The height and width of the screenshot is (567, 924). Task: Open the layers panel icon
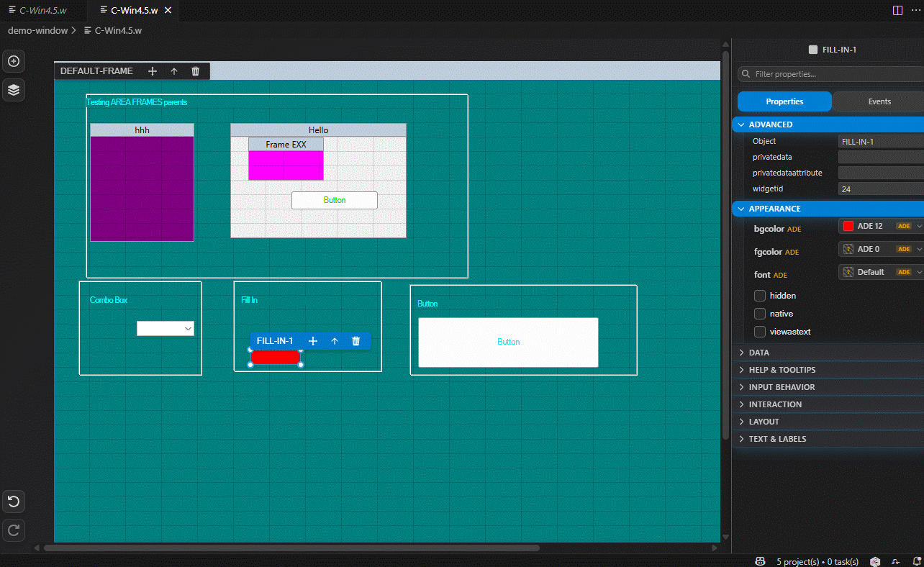pyautogui.click(x=13, y=90)
